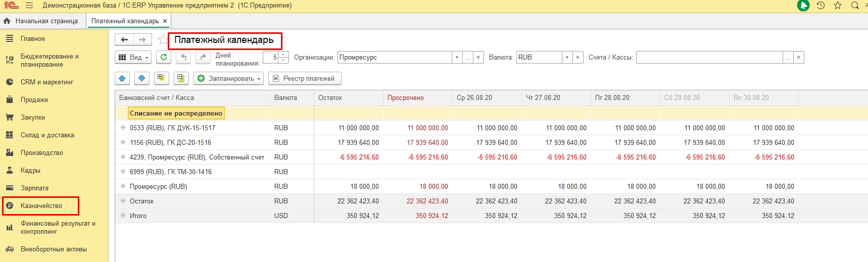The height and width of the screenshot is (262, 868).
Task: Expand the 0533 (RUB) account row
Action: pyautogui.click(x=123, y=128)
